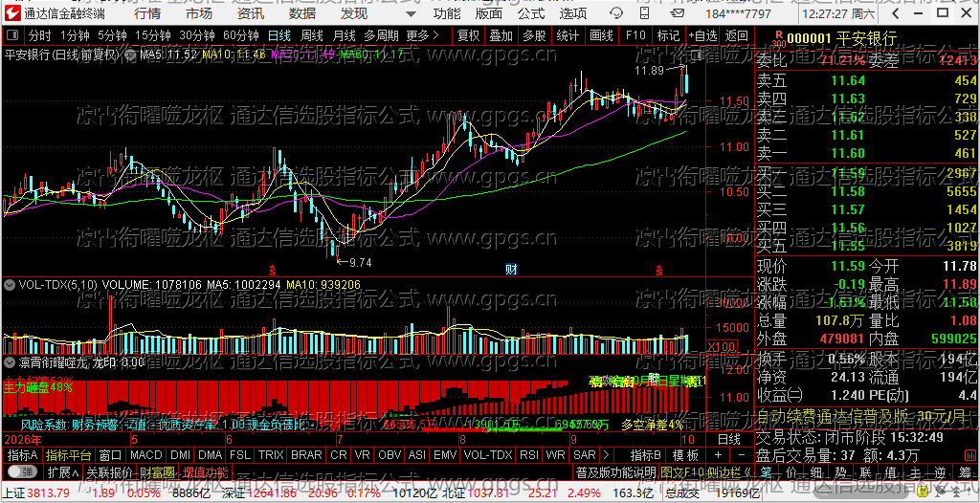Click the 标记 mark button
The image size is (980, 503).
pyautogui.click(x=669, y=35)
